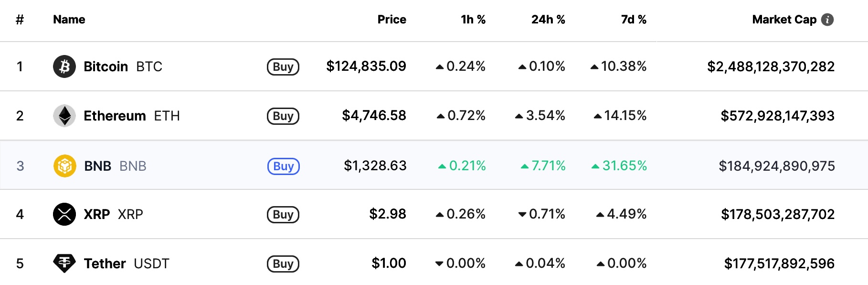Sort by the # rank column header

pyautogui.click(x=20, y=20)
